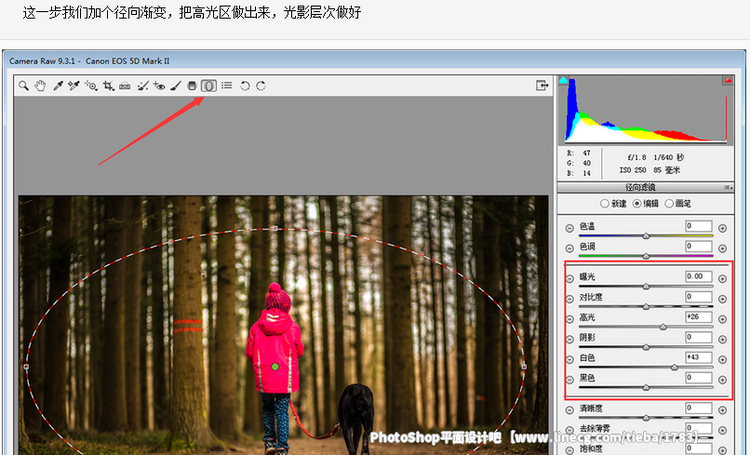Viewport: 750px width, 455px height.
Task: Increase 白色 with plus icon
Action: tap(723, 359)
